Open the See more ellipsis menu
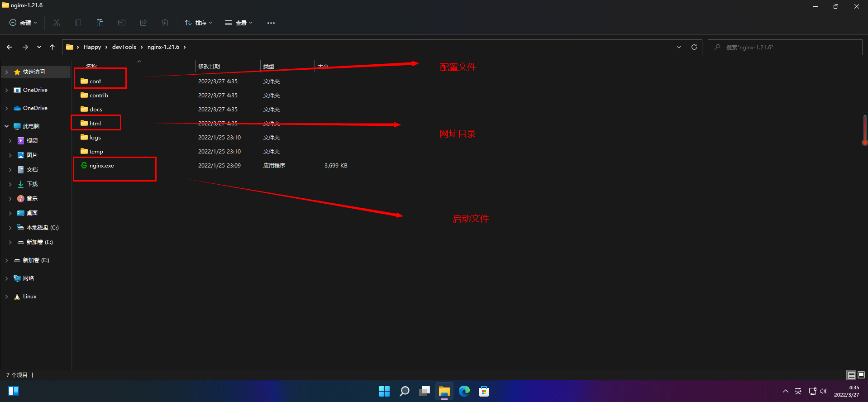Viewport: 868px width, 402px height. (271, 23)
